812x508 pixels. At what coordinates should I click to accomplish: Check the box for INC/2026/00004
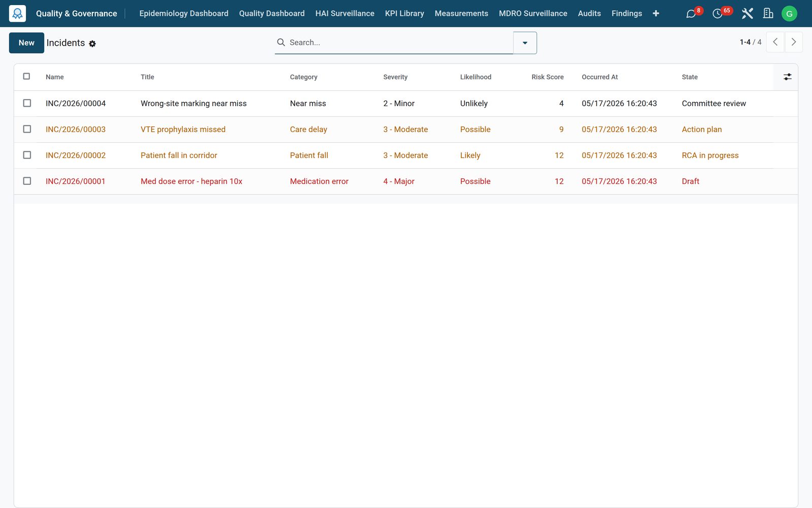[x=27, y=103]
